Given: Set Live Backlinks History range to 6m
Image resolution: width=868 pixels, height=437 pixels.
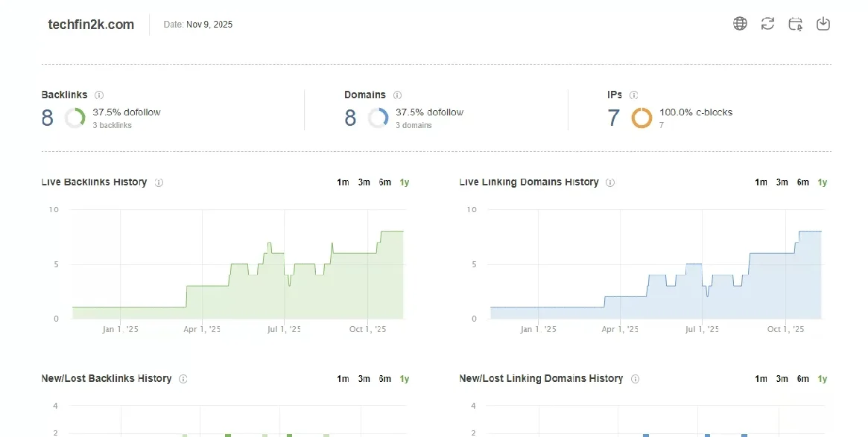Looking at the screenshot, I should click(384, 182).
